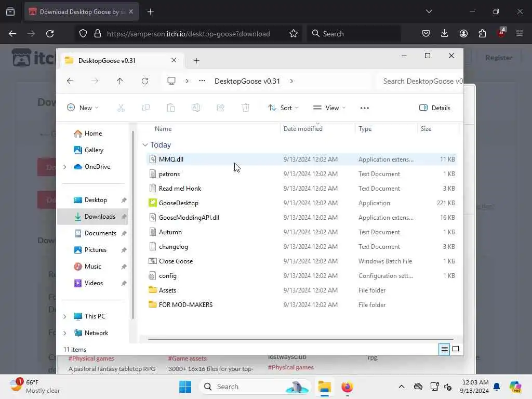
Task: Toggle the Details pane
Action: pos(435,108)
